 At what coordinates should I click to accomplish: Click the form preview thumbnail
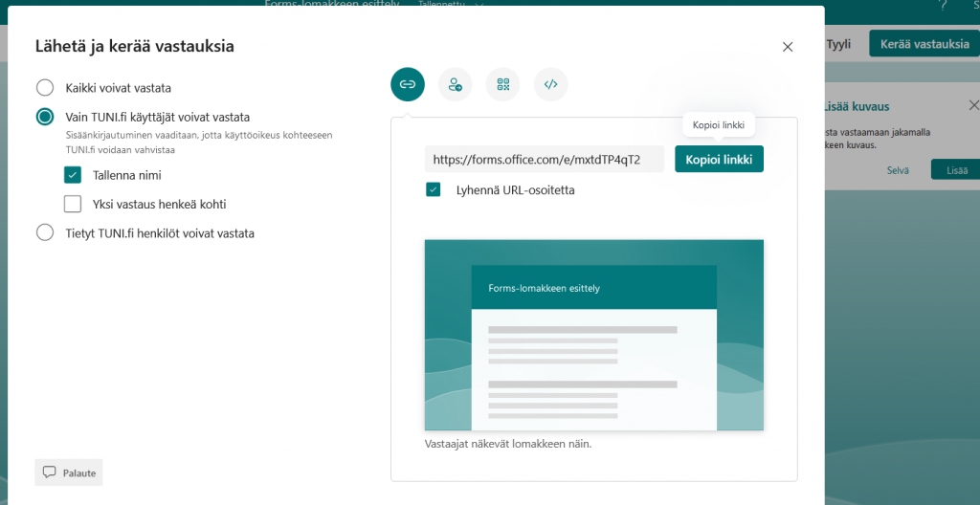point(593,335)
